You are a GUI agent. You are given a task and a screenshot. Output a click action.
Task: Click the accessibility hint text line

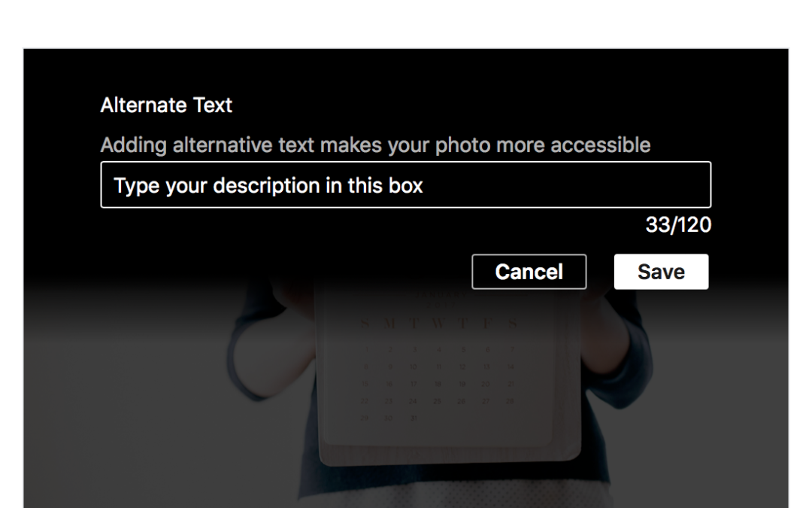pyautogui.click(x=375, y=144)
